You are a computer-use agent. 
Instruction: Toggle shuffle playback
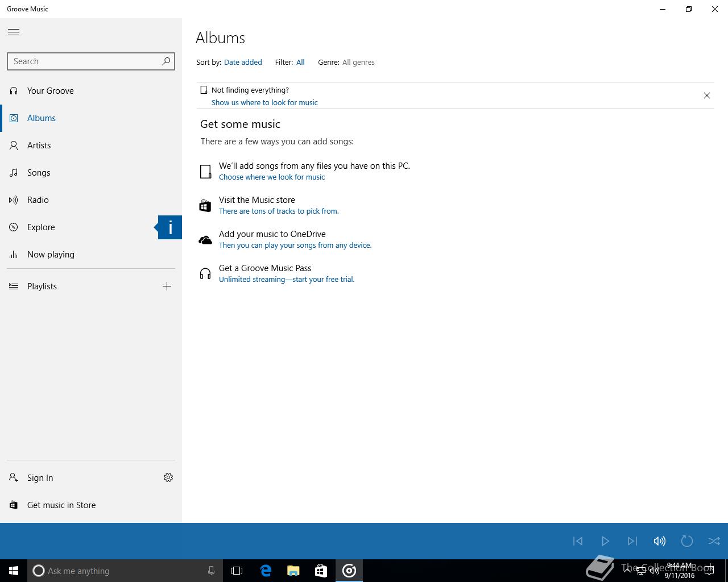pyautogui.click(x=714, y=541)
